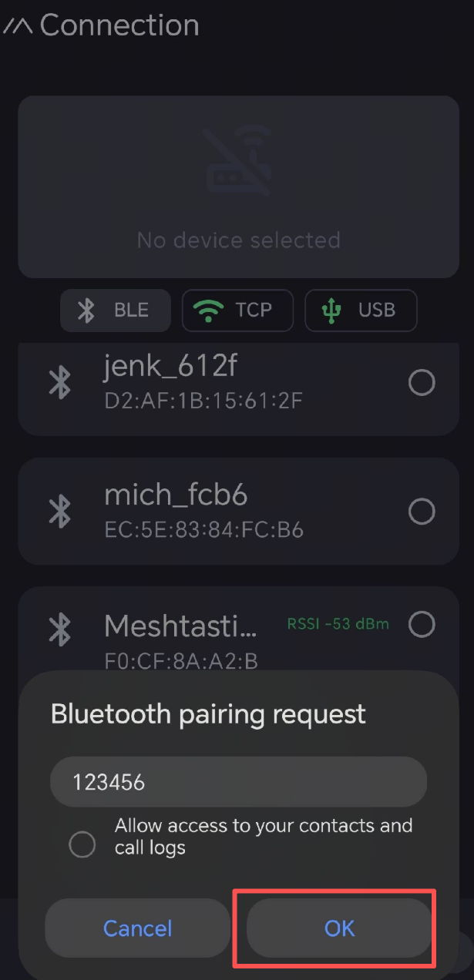The image size is (474, 980).
Task: Switch to the TCP connection tab
Action: point(237,310)
